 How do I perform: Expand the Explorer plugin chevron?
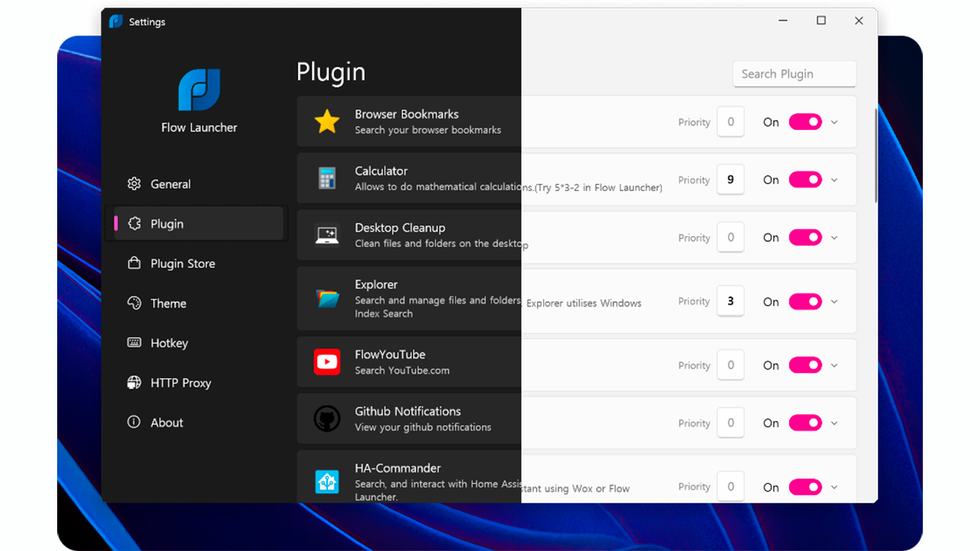tap(834, 301)
